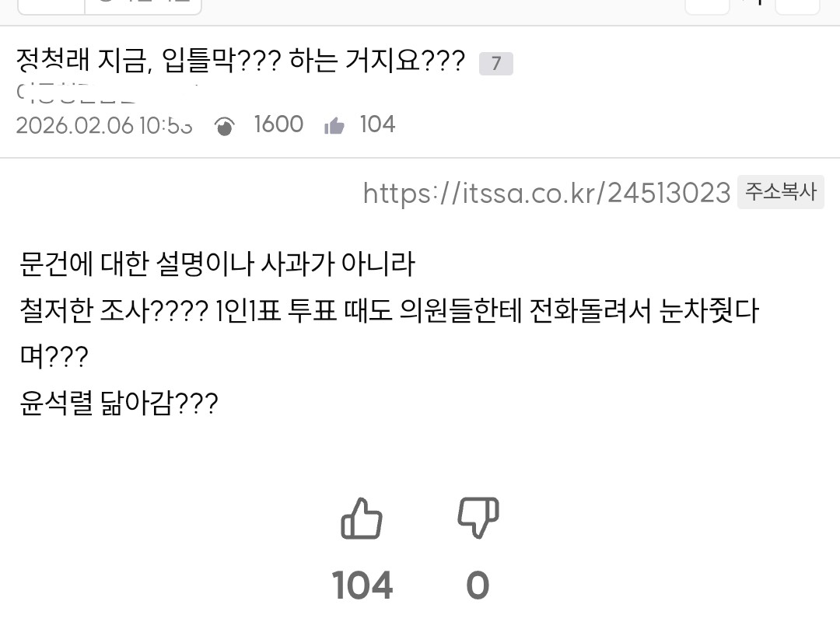This screenshot has width=840, height=629.
Task: Click the body line starting with 문건에 대한
Action: (217, 265)
